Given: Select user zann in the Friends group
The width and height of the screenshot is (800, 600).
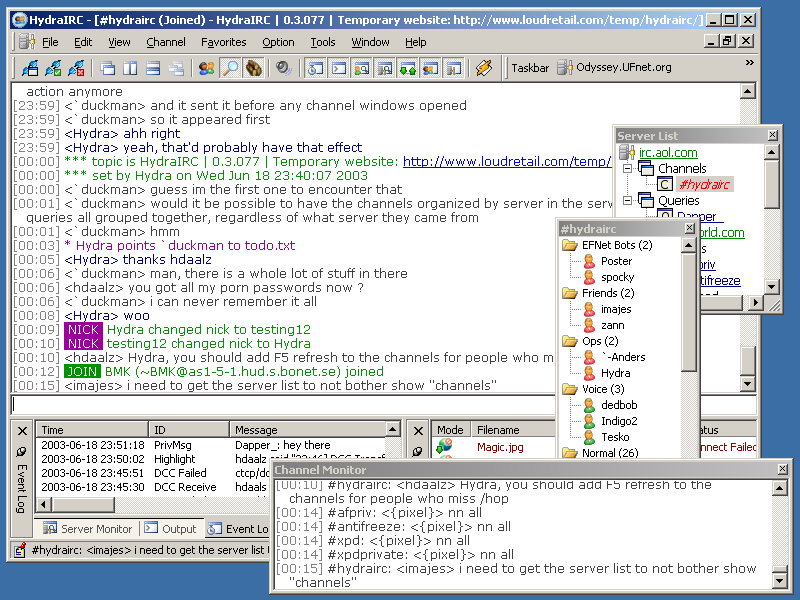Looking at the screenshot, I should 612,325.
